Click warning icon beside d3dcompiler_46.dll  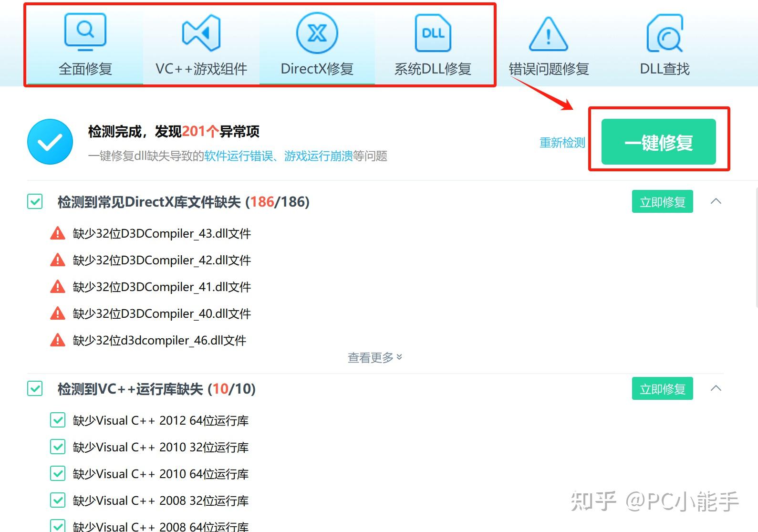point(58,340)
